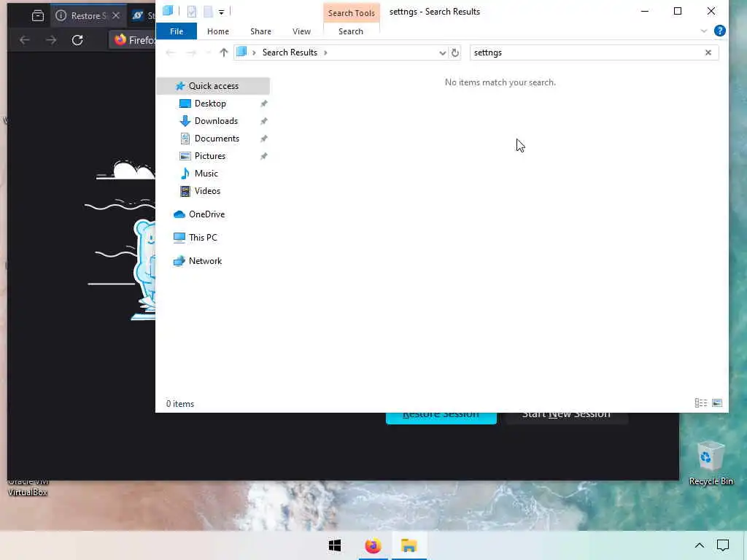The width and height of the screenshot is (747, 560).
Task: Select the Recycle Bin desktop icon
Action: (711, 463)
